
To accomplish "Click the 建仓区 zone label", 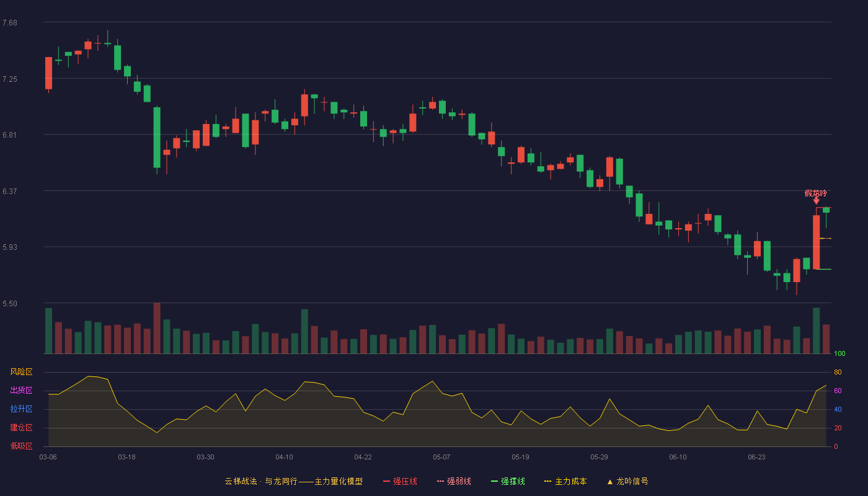I will point(21,428).
